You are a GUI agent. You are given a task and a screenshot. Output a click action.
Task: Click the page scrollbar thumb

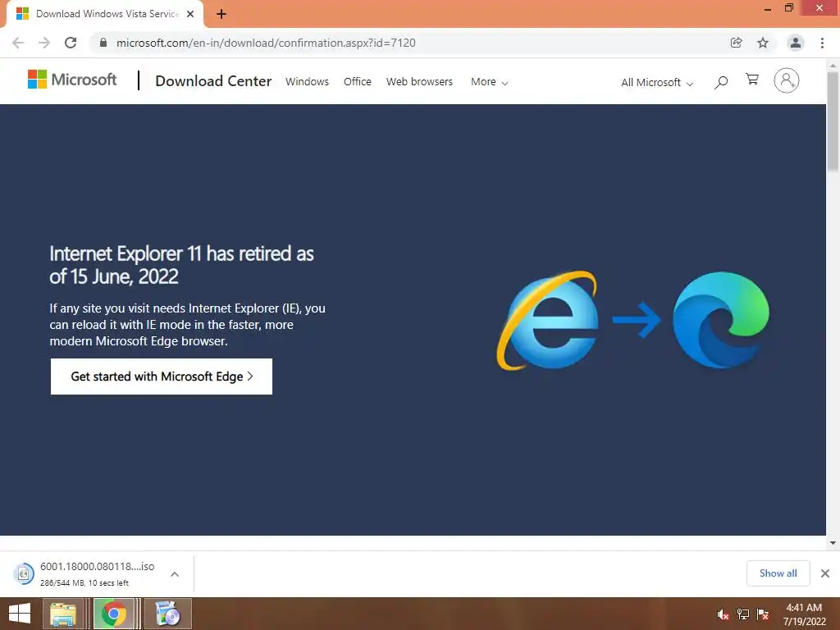point(833,122)
